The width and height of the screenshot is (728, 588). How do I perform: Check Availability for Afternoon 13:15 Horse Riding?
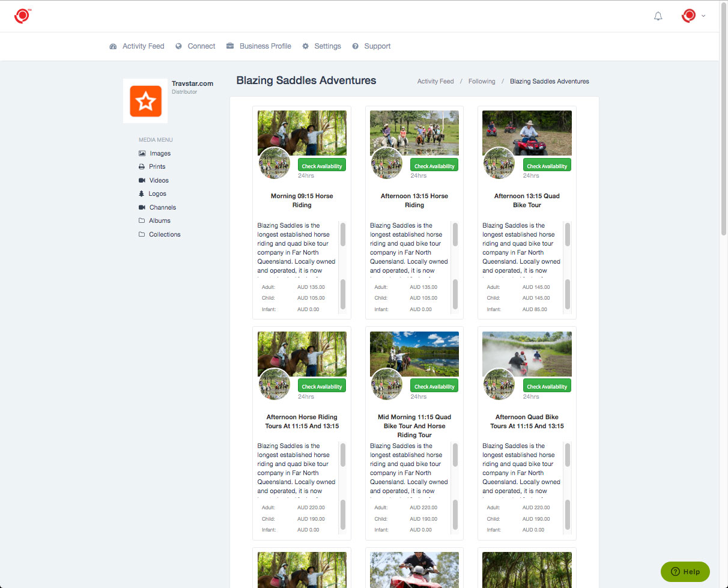[x=434, y=166]
